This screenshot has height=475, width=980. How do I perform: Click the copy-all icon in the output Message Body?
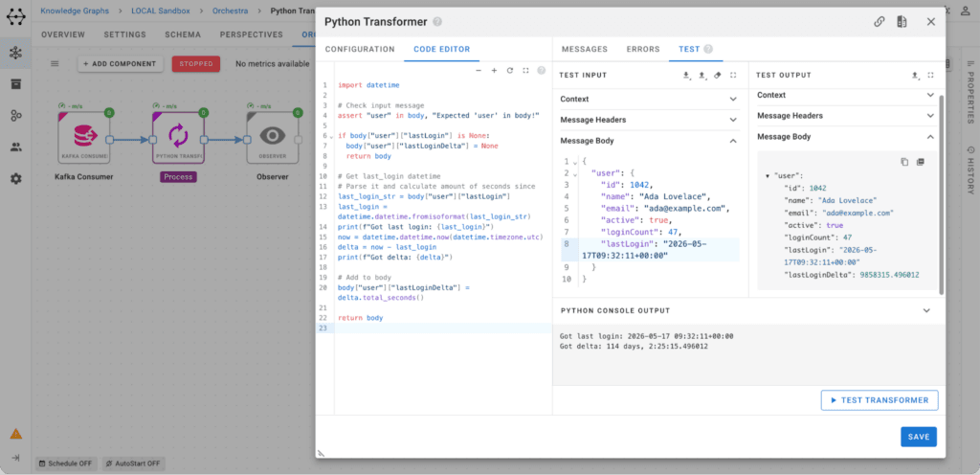pyautogui.click(x=920, y=162)
